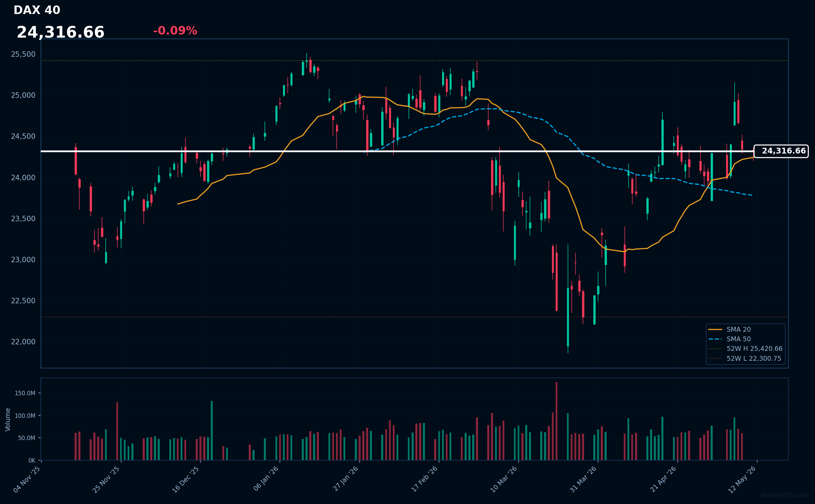This screenshot has width=815, height=504.
Task: Click the large 24,316.66 price headline
Action: click(61, 32)
